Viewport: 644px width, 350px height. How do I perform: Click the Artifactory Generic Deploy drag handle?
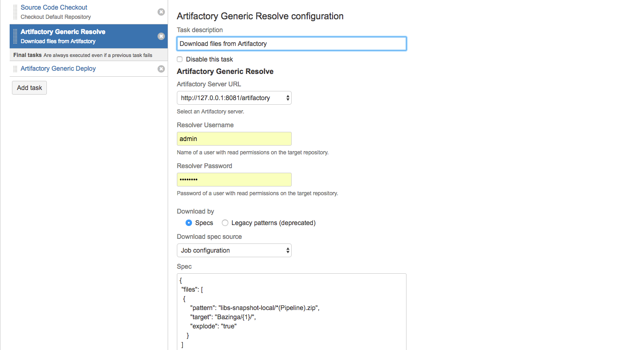pyautogui.click(x=15, y=69)
